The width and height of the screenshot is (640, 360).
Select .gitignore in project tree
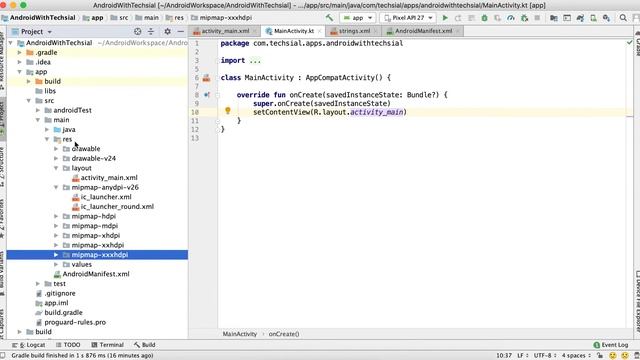[56, 293]
